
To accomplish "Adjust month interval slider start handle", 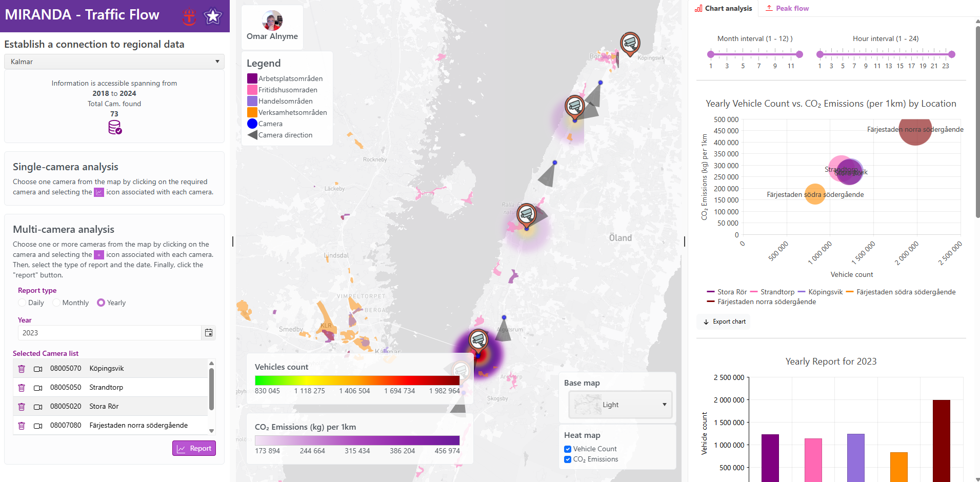I will (x=711, y=54).
